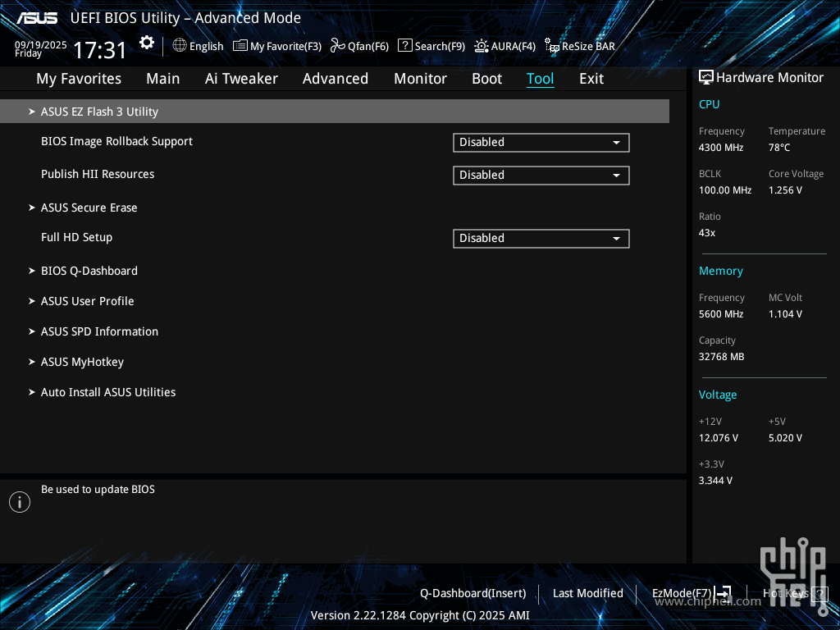Screen dimensions: 840x630
Task: Click the Hot Keys question mark icon
Action: coord(819,594)
